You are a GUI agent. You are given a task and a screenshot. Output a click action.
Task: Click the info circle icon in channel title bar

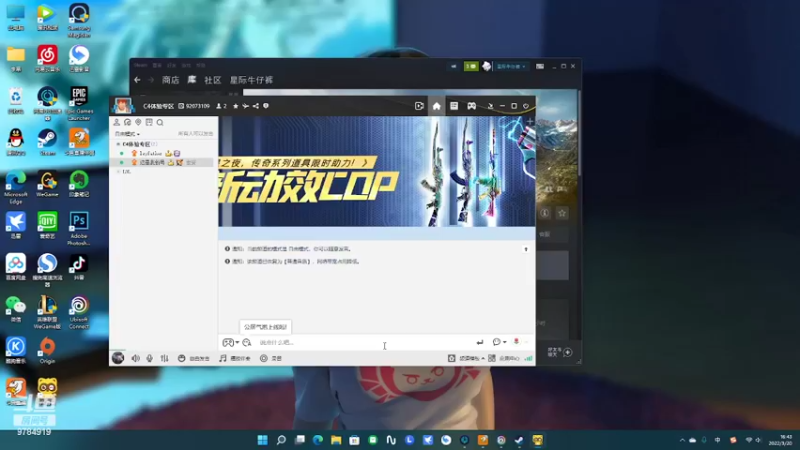click(266, 106)
